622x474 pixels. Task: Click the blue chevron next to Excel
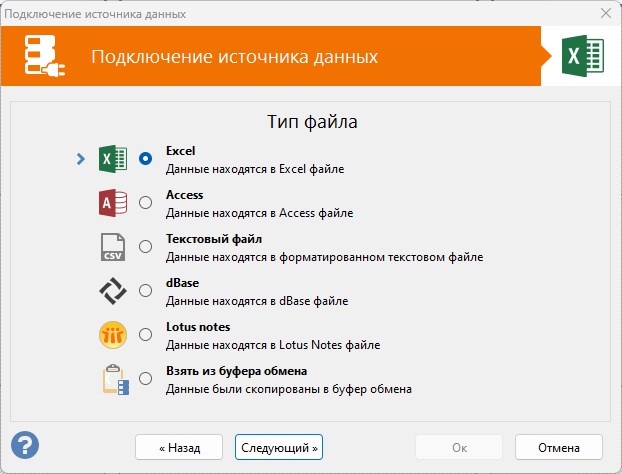(81, 159)
